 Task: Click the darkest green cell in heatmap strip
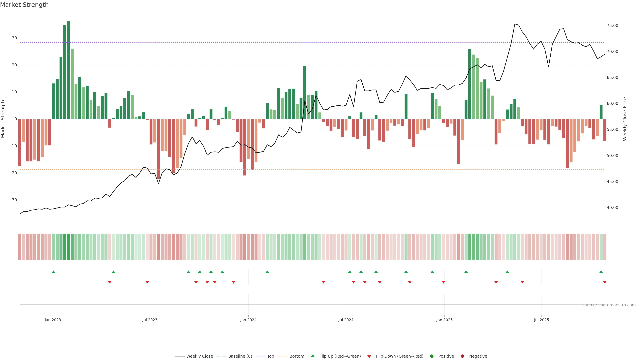[68, 247]
